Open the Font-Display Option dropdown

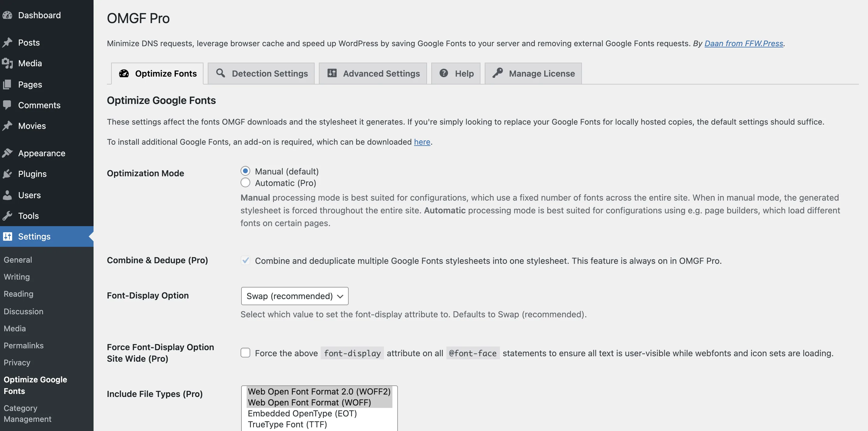tap(295, 296)
